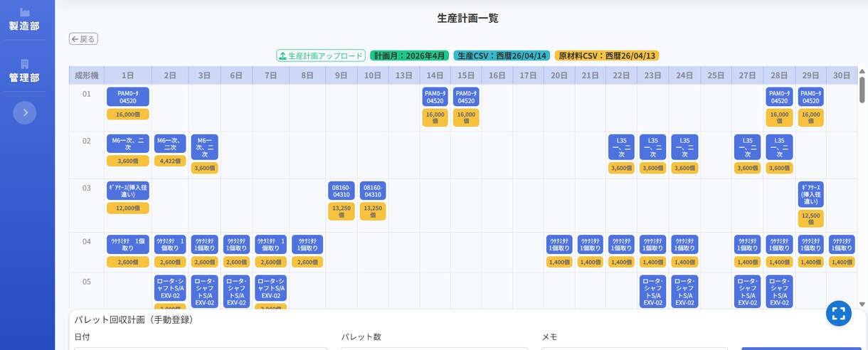Click the vertical scrollbar thumb of the table
This screenshot has width=868, height=350.
tap(862, 89)
